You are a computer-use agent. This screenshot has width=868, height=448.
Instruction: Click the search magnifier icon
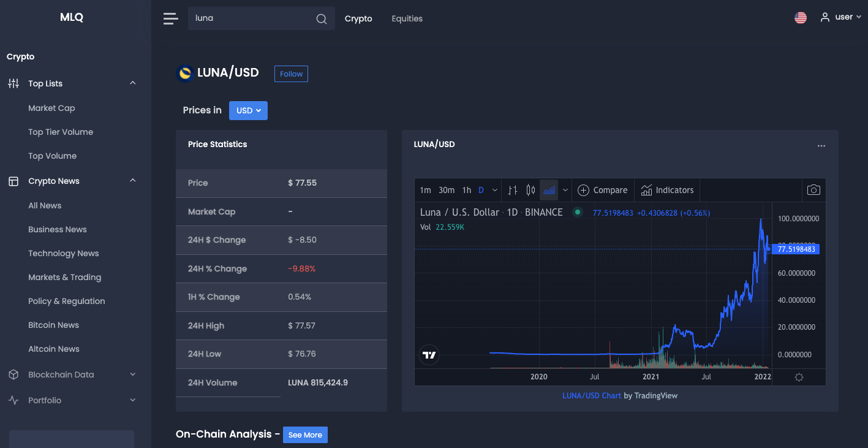click(322, 19)
